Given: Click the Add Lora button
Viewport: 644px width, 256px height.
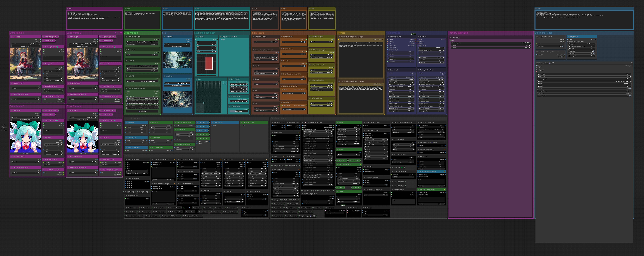Looking at the screenshot, I should coord(142,111).
